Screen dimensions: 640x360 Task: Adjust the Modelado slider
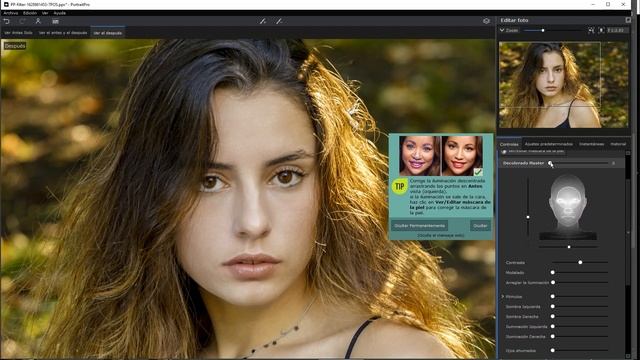580,272
